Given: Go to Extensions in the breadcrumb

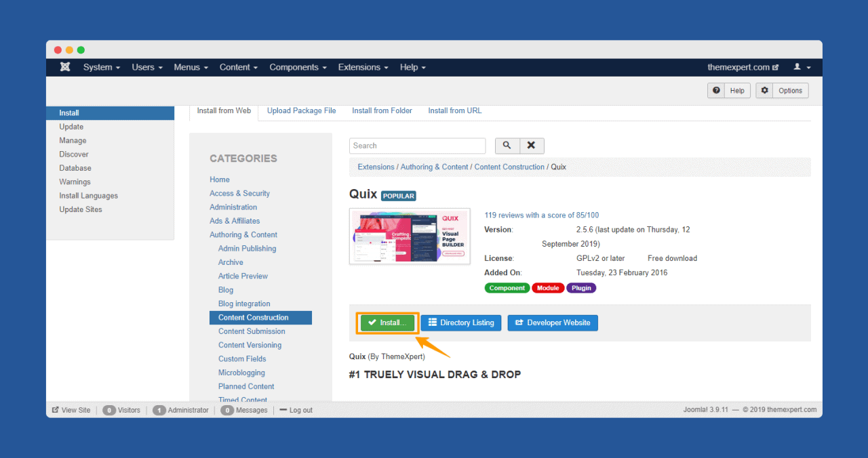Looking at the screenshot, I should 376,167.
